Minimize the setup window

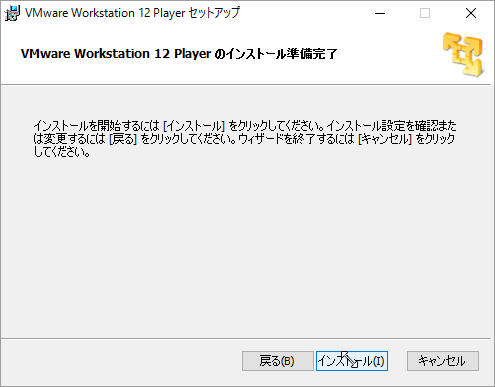(x=380, y=13)
